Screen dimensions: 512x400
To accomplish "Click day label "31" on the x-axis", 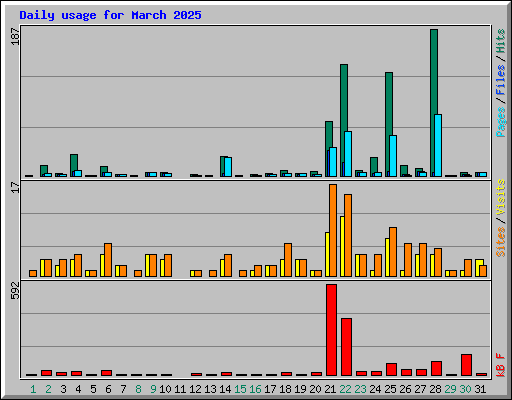I will [480, 389].
